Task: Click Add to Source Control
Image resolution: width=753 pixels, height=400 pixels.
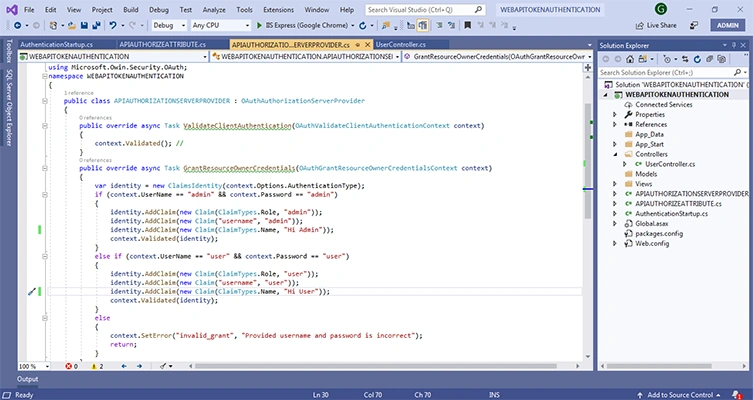Action: tap(680, 395)
